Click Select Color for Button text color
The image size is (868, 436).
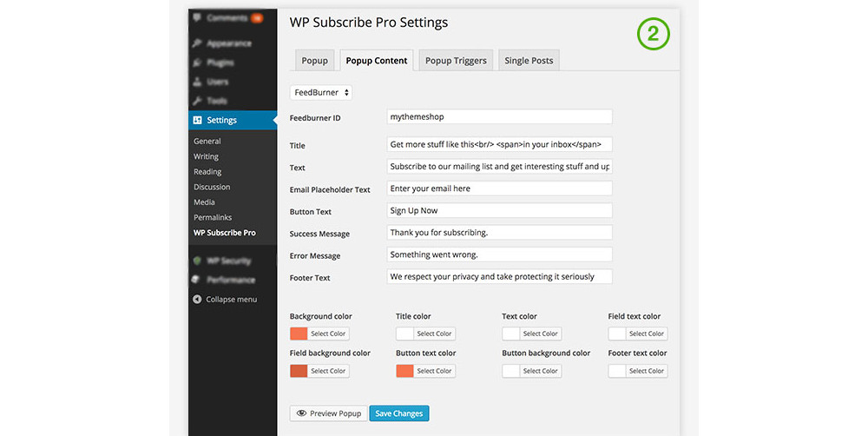coord(435,371)
